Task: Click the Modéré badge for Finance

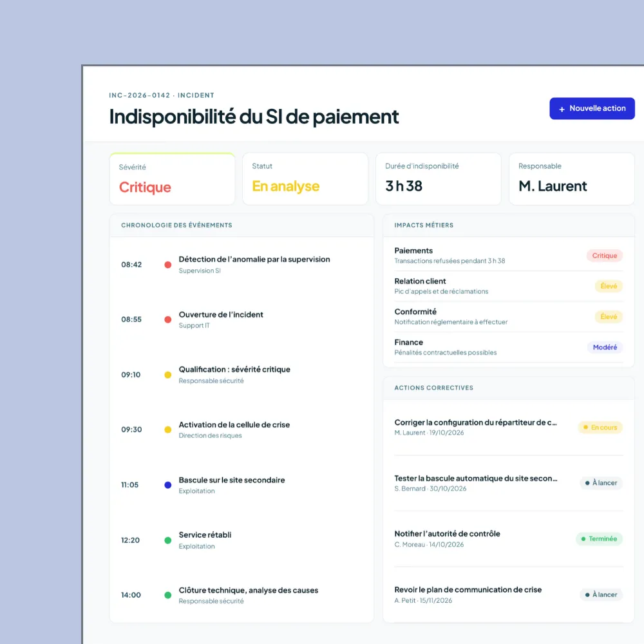Action: 605,347
